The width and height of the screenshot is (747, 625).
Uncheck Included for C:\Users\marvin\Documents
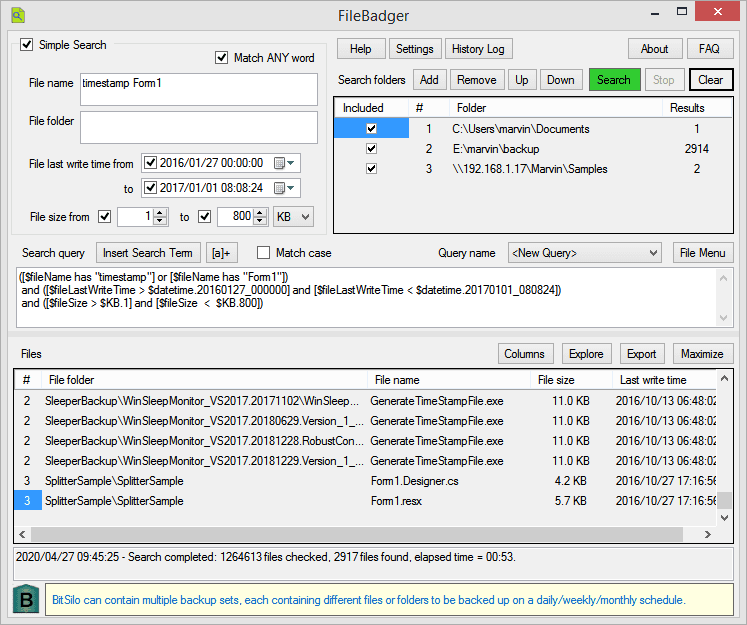372,129
